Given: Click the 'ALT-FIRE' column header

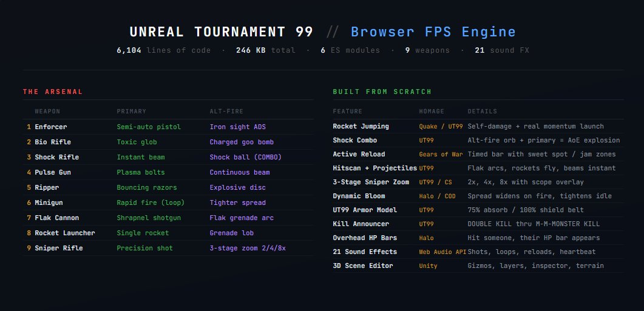Looking at the screenshot, I should click(226, 111).
